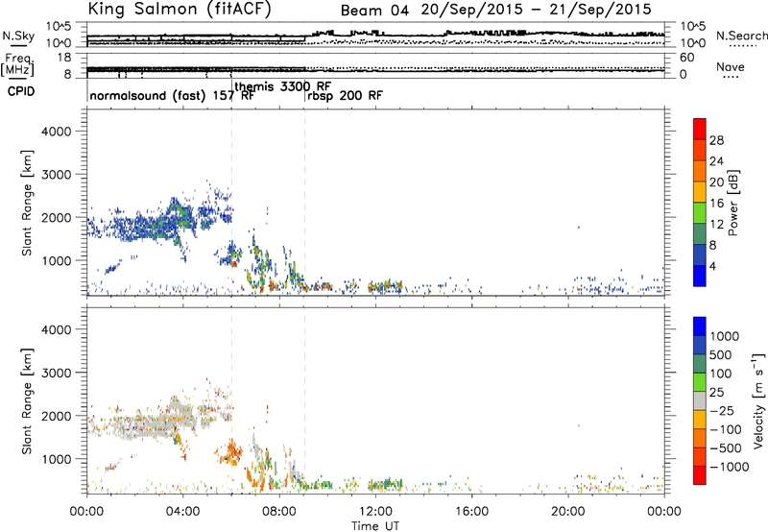Click the 'Nave' legend label

[731, 66]
